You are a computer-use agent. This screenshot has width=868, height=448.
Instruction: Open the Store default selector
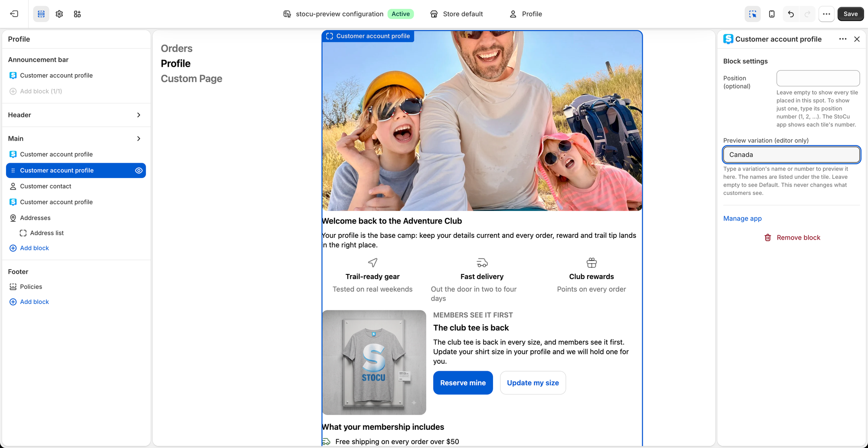pos(457,14)
